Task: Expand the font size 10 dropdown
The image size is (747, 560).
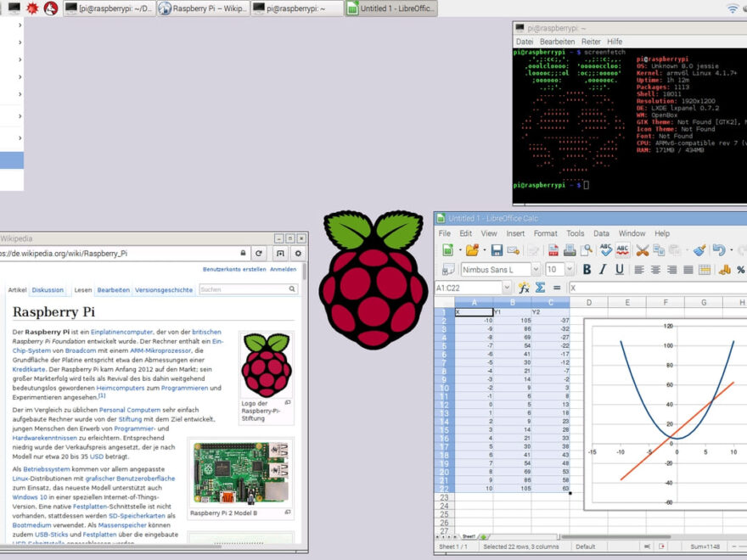Action: pos(570,270)
